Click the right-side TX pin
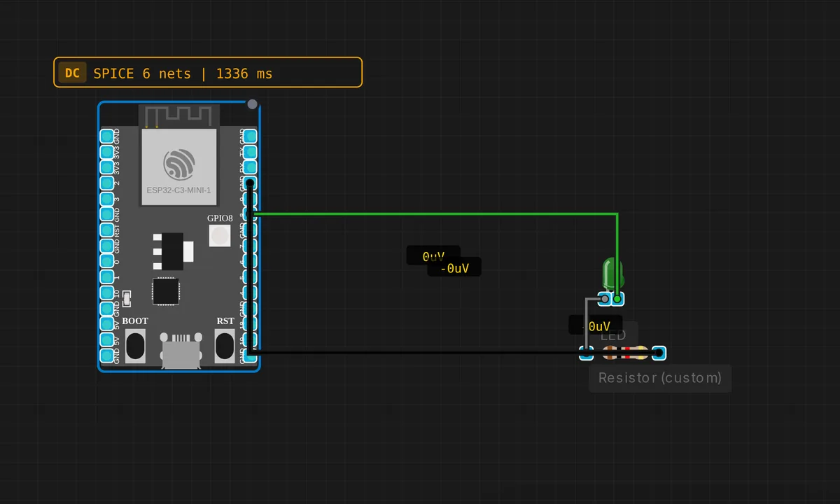Image resolution: width=840 pixels, height=504 pixels. [250, 151]
